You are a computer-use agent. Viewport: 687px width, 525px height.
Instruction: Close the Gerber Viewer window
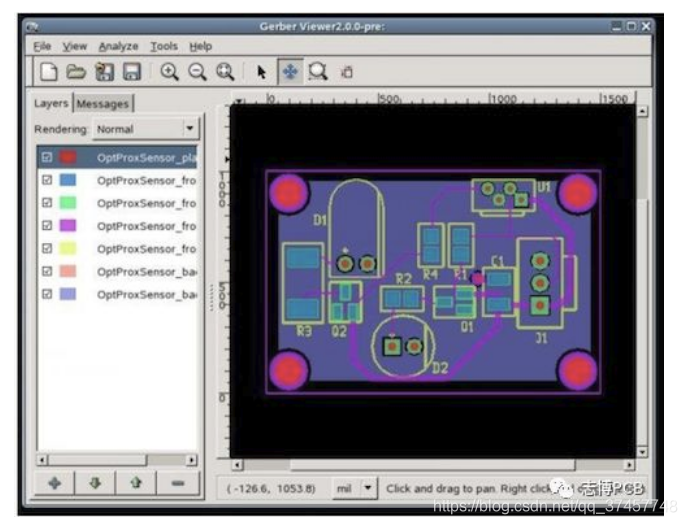(x=646, y=26)
